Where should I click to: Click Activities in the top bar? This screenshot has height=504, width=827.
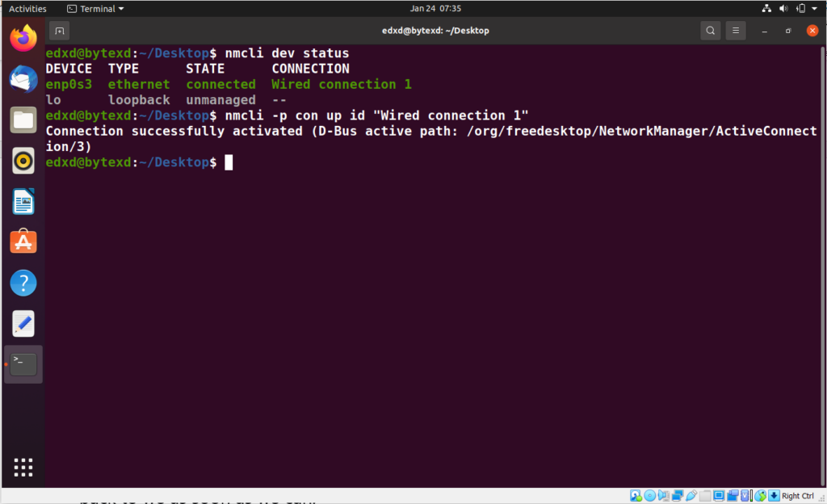27,9
